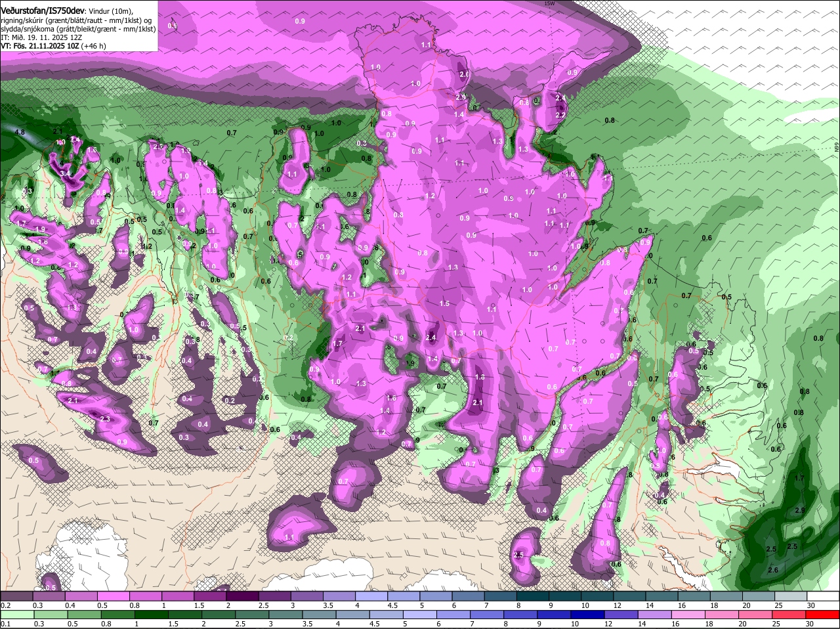Click the 2.3 value in the purple band
The image size is (840, 629).
(x=105, y=418)
